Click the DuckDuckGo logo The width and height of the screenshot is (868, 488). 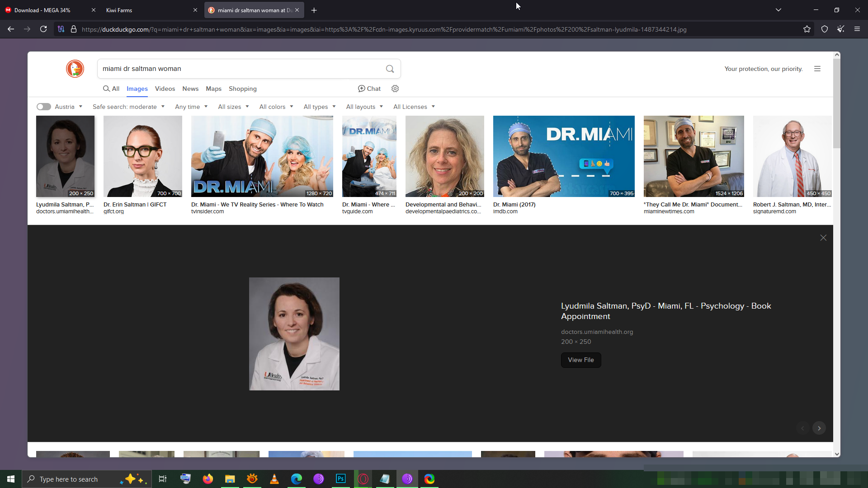point(75,69)
